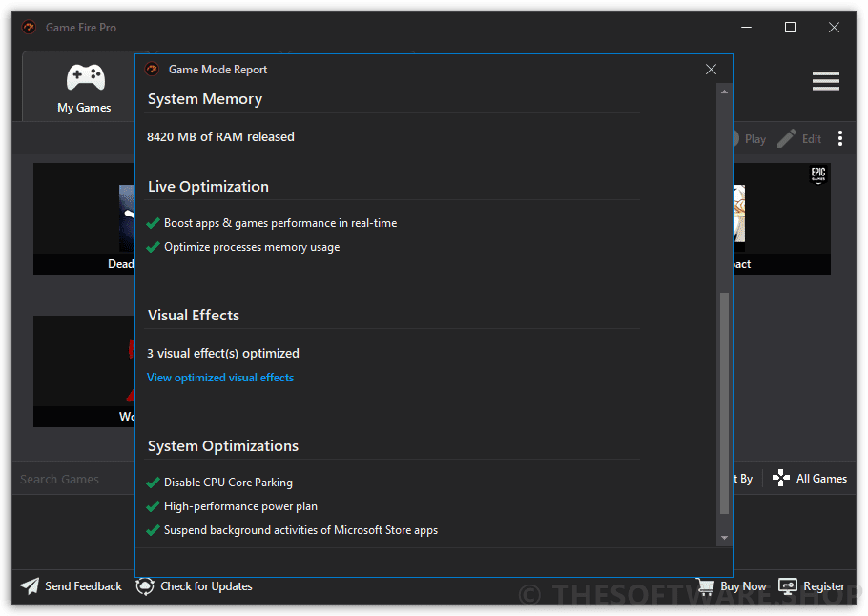Click the Game Fire Pro logo icon

(29, 27)
